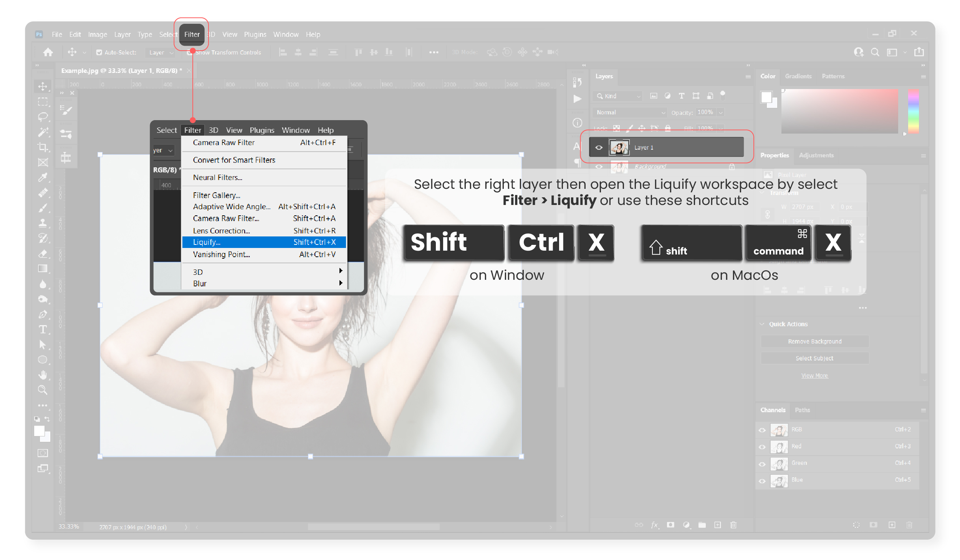Click the delete layer trash icon
Viewport: 960px width, 560px height.
click(733, 525)
